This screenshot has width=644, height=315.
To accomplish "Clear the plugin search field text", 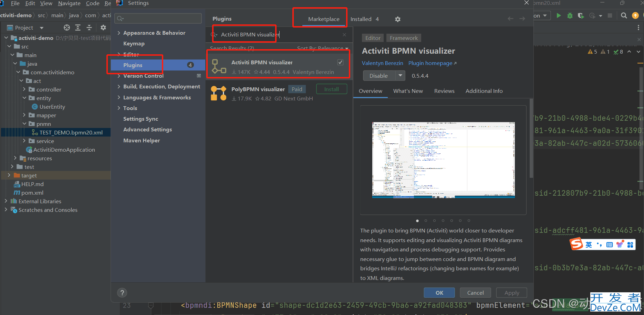I will [344, 35].
